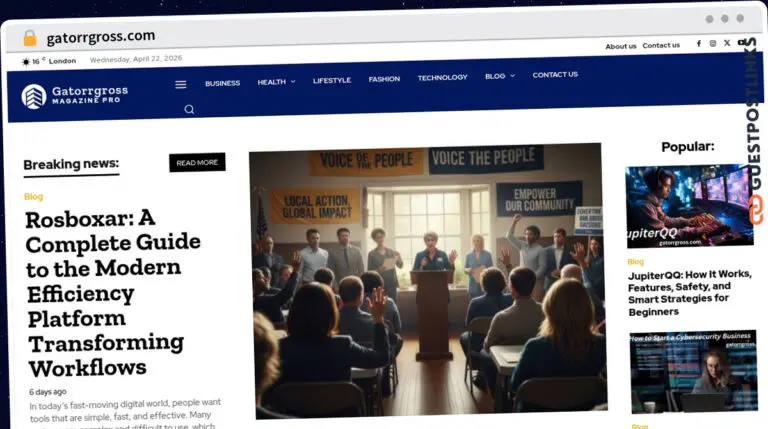Open the Technology menu item
The image size is (768, 429).
pos(442,77)
